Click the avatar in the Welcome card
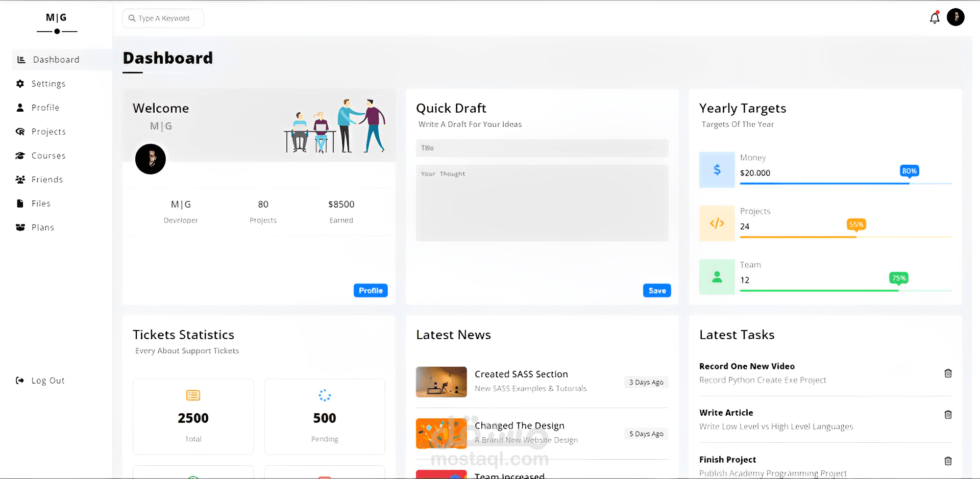The image size is (980, 479). 151,159
